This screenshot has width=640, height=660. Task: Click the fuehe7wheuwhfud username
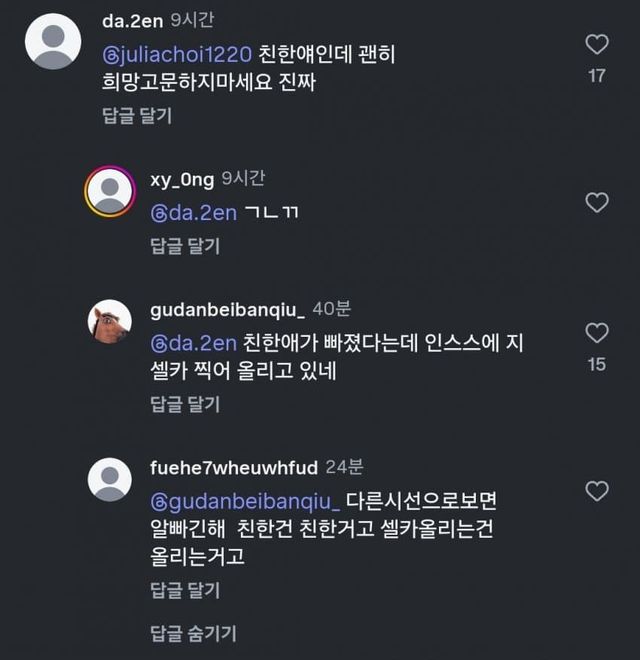[x=233, y=467]
